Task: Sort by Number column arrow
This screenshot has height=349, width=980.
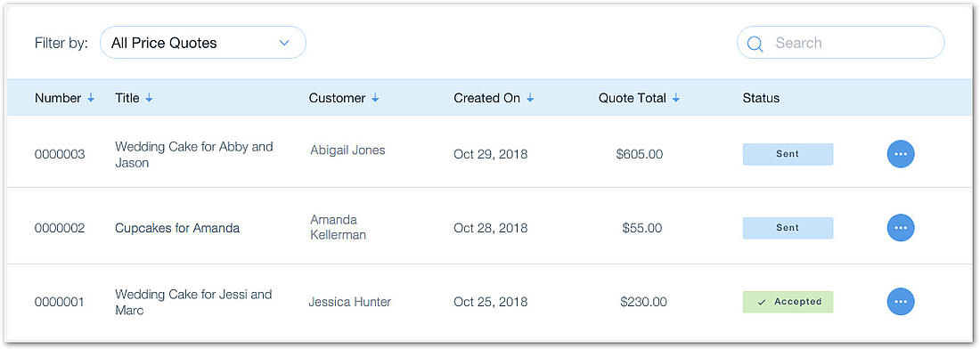Action: 91,98
